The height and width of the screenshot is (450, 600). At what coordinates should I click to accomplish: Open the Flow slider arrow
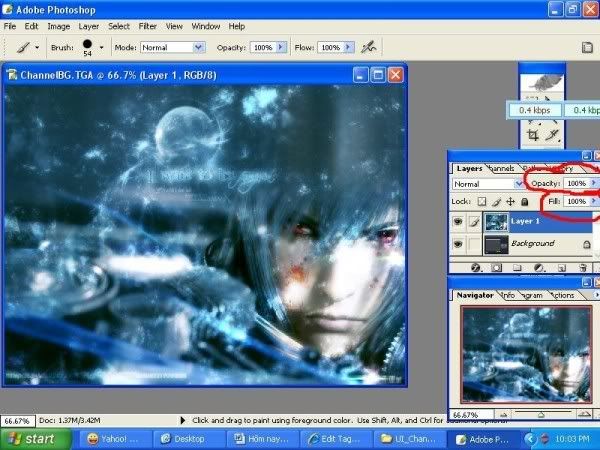pyautogui.click(x=348, y=47)
